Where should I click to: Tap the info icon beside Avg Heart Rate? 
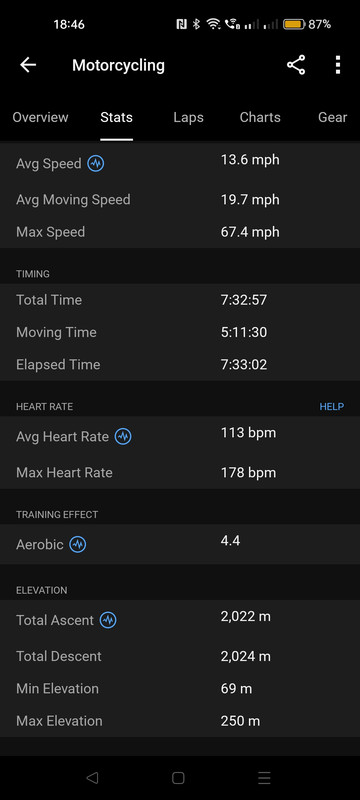click(x=123, y=437)
